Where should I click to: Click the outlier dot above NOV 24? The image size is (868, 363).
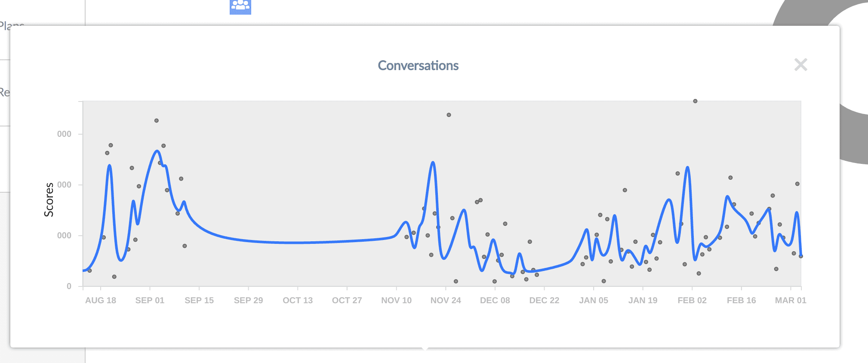pyautogui.click(x=449, y=114)
